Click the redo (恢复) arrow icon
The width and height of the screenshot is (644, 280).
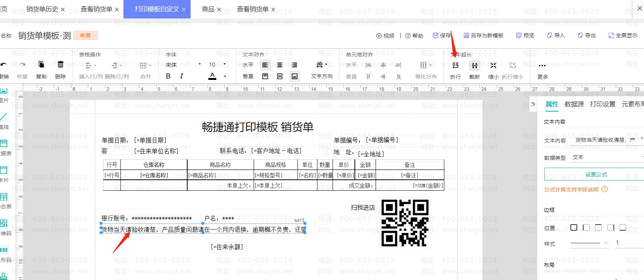point(22,65)
